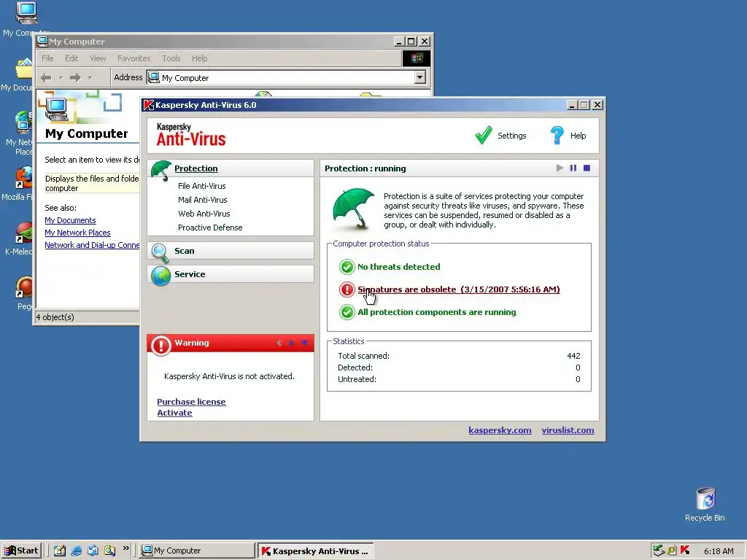Open Back history dropdown arrow in My Computer
The width and height of the screenshot is (747, 560).
tap(61, 77)
